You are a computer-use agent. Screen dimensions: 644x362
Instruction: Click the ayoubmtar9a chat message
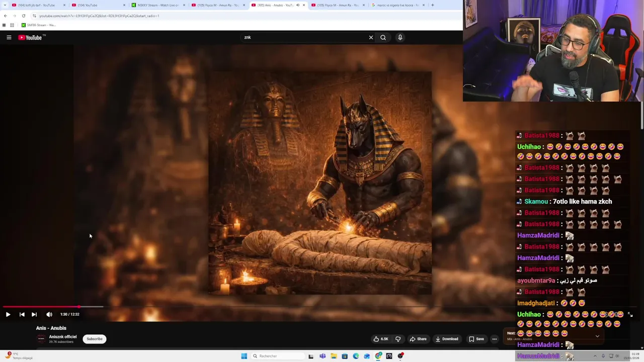point(557,281)
